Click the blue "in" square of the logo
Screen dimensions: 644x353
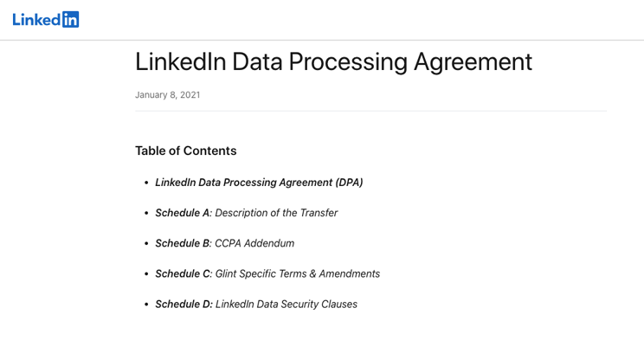[70, 19]
